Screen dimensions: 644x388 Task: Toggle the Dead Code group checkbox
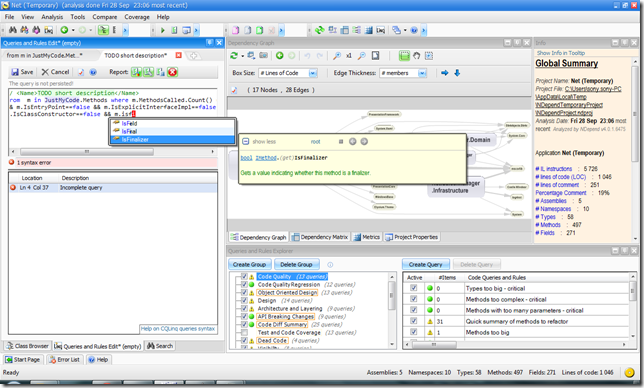[x=244, y=341]
